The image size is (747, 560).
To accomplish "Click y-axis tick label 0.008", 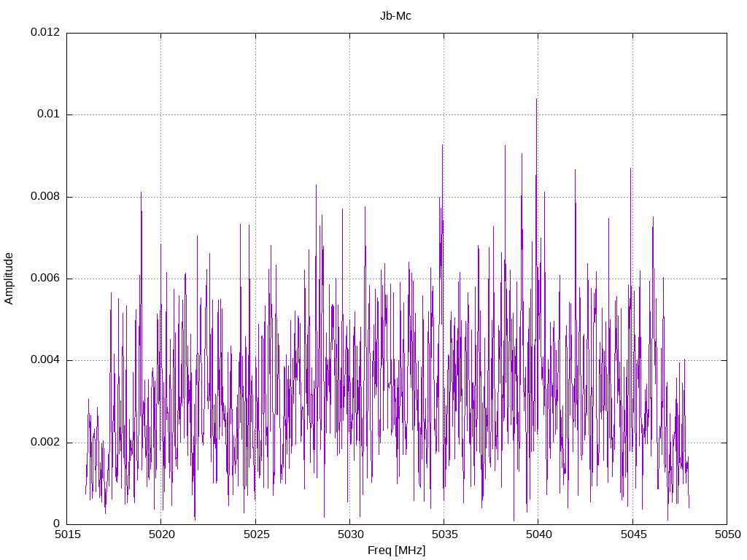I will (x=45, y=196).
